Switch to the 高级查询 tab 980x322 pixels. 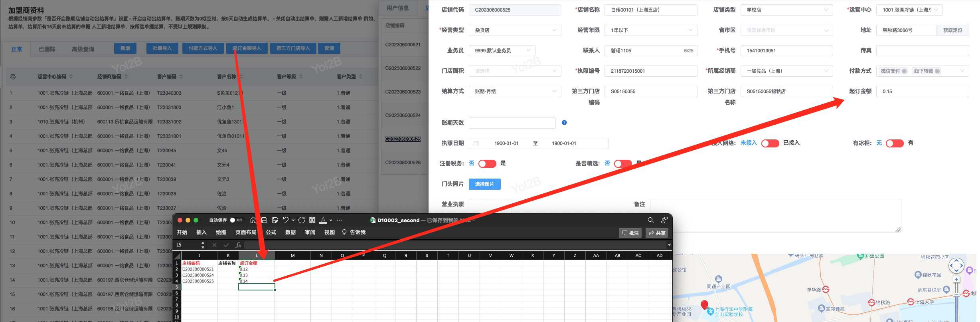pos(83,49)
